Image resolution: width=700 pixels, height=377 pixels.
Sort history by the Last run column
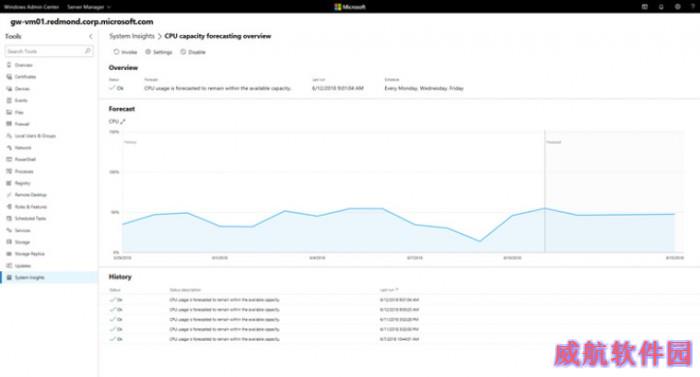tap(389, 290)
